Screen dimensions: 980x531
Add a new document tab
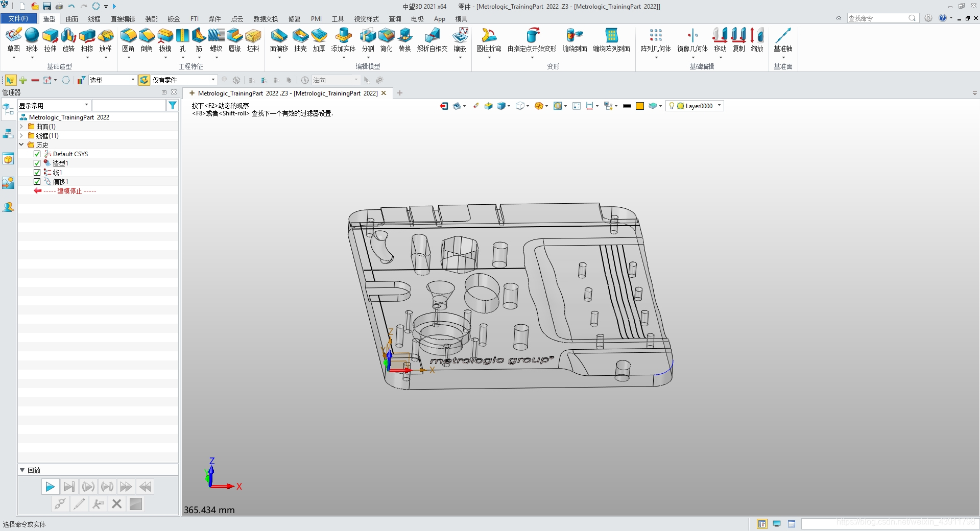pos(400,93)
